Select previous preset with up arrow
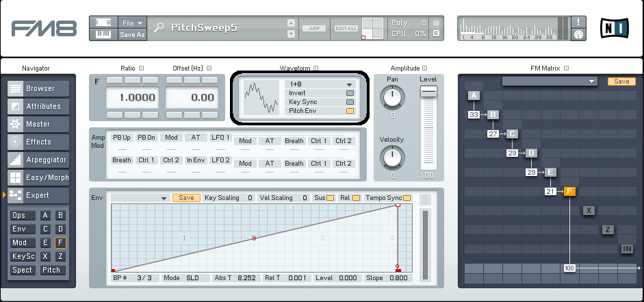This screenshot has width=644, height=302. 291,23
